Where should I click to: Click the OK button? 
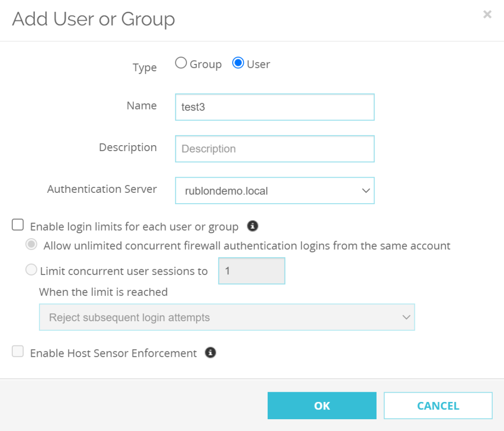[x=321, y=405]
